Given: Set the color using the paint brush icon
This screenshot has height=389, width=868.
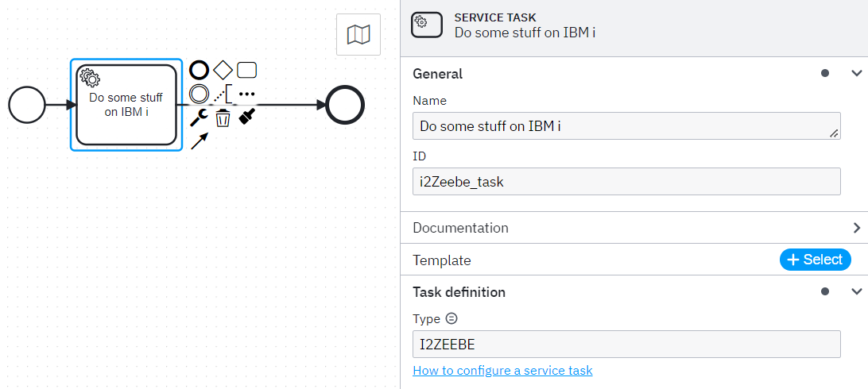Looking at the screenshot, I should tap(247, 117).
